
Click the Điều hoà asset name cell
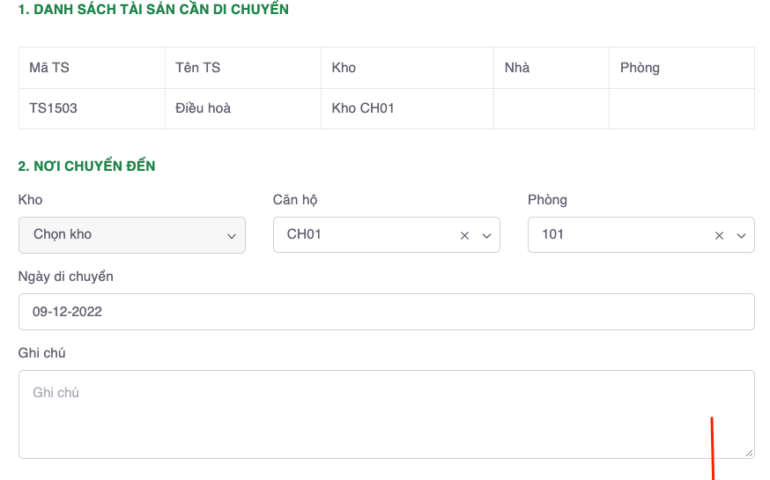[202, 108]
